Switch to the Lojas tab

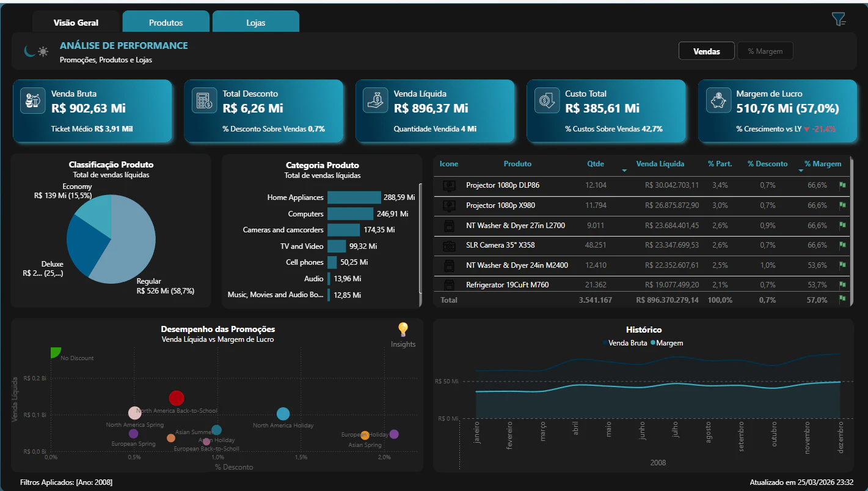tap(256, 23)
